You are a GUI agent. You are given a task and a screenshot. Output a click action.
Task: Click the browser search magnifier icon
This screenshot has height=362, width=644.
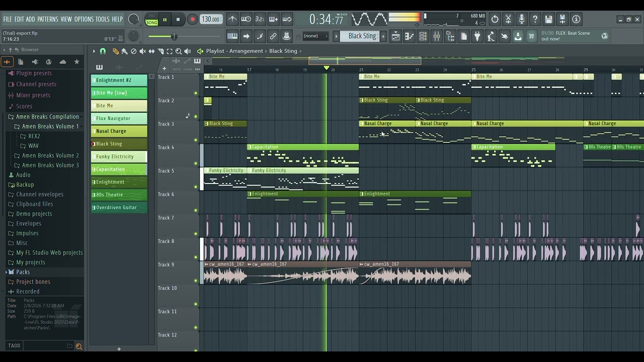[79, 346]
